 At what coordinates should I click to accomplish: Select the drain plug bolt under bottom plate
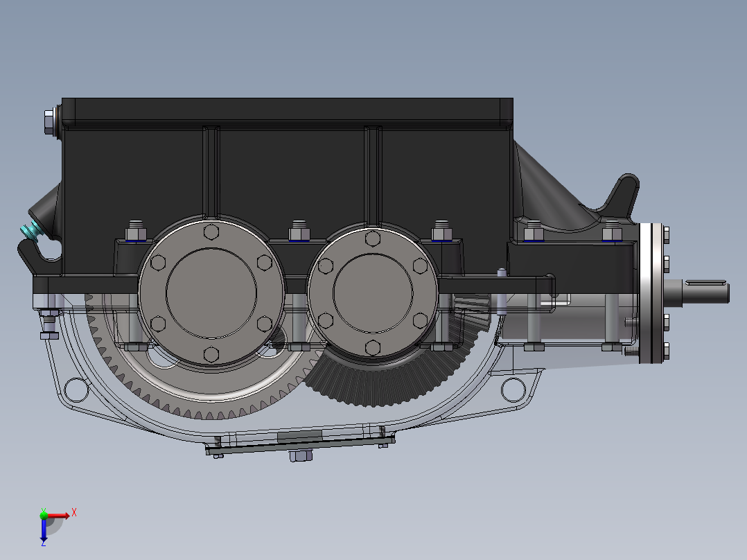[x=301, y=456]
